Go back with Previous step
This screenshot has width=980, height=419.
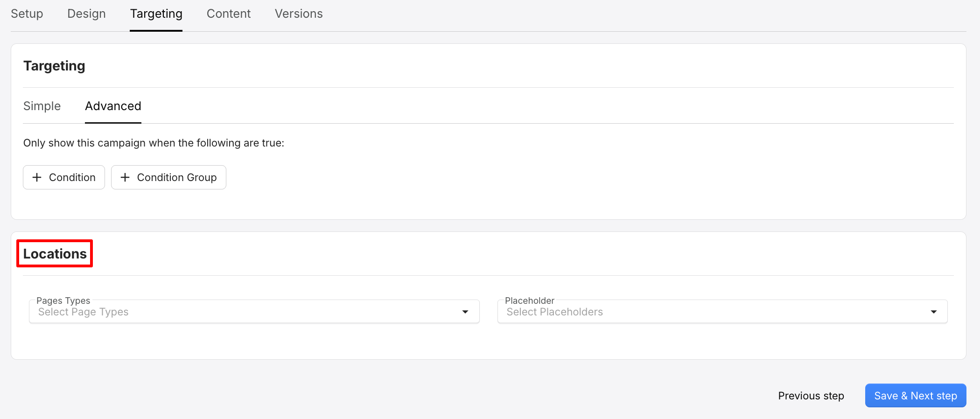[x=811, y=395]
